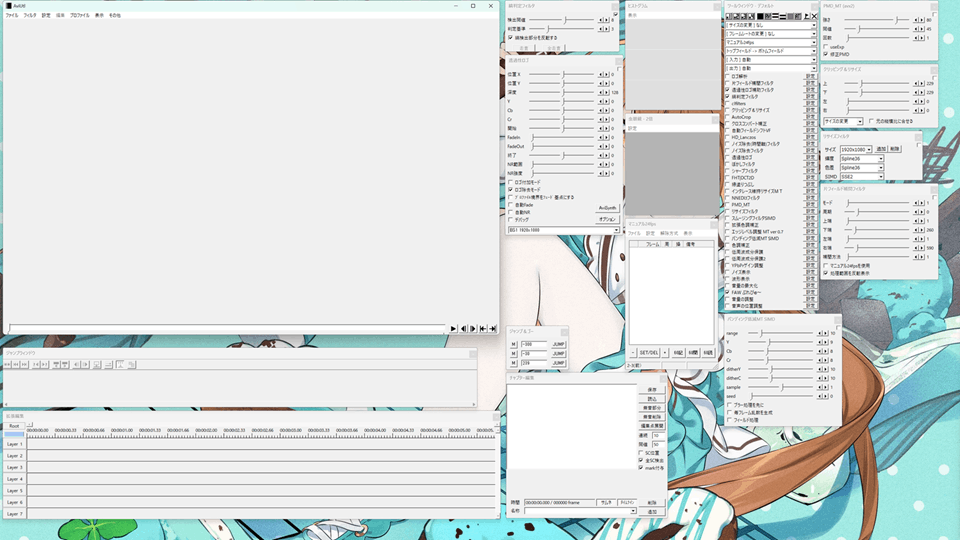960x540 pixels.
Task: Click the 連続 value field in chapter editor
Action: click(658, 436)
